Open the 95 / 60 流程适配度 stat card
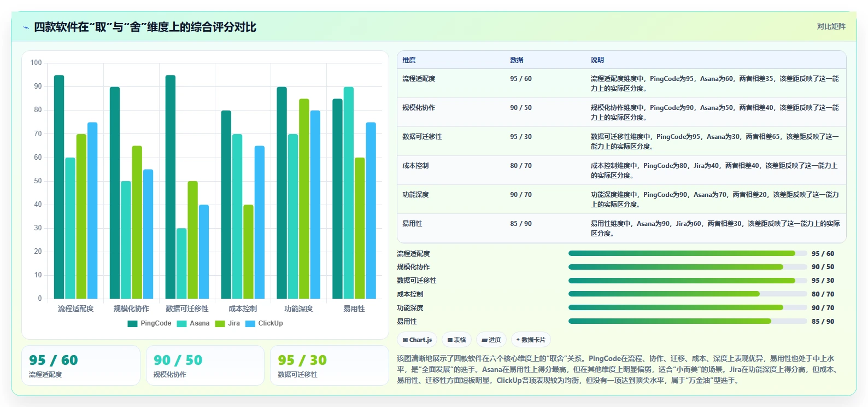Viewport: 868px width, 407px height. (x=81, y=365)
